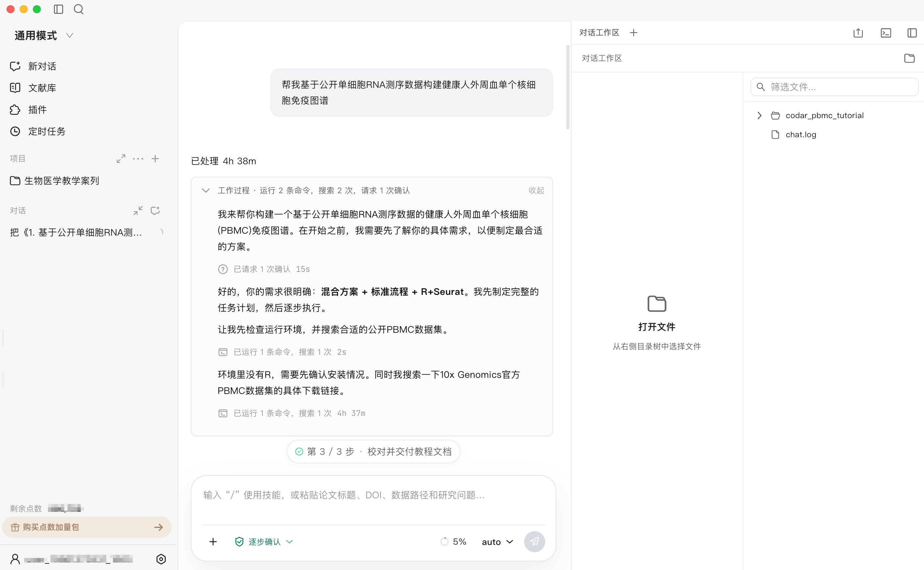Click the 收起 link
Screen dimensions: 924x570
coord(536,190)
